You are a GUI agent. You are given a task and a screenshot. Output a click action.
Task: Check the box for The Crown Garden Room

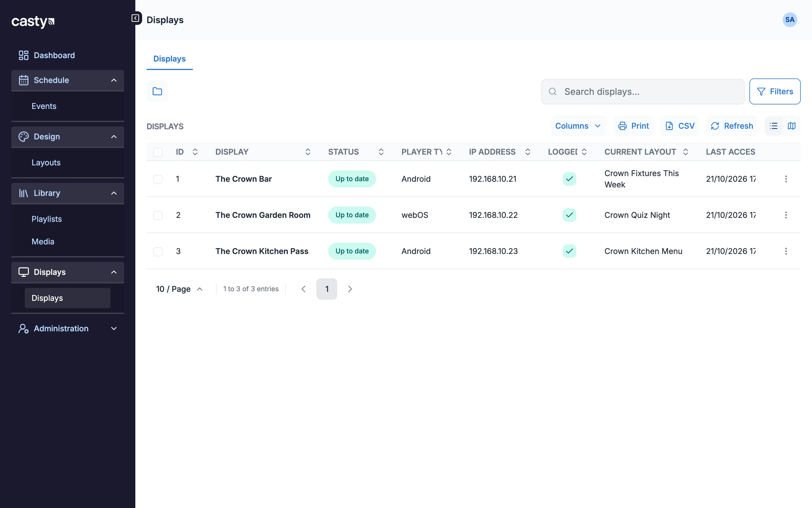(158, 215)
